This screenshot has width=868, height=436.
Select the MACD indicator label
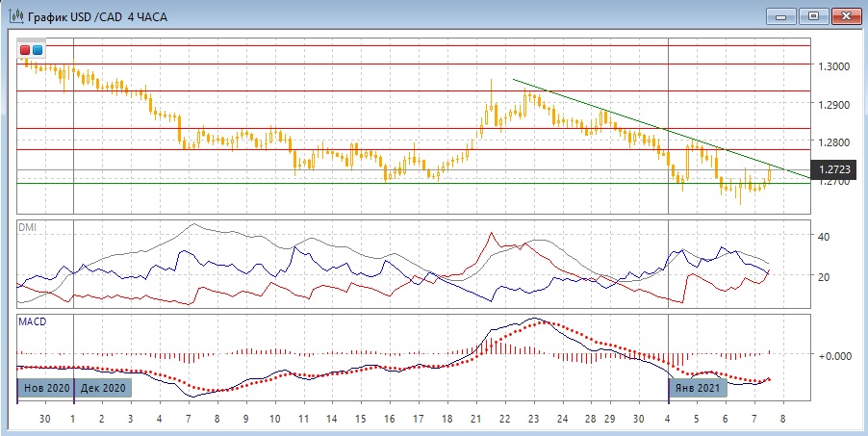(32, 321)
